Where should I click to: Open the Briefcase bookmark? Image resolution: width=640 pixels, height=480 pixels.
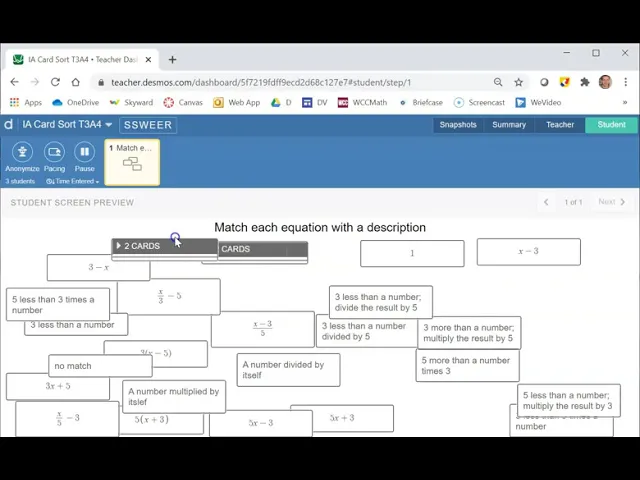(420, 102)
